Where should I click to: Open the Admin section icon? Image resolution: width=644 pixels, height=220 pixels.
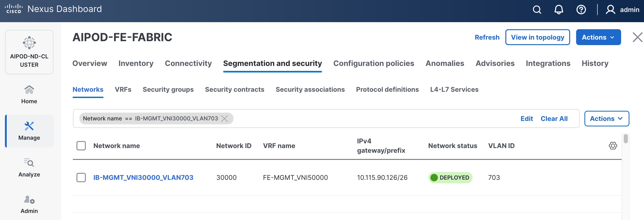coord(29,200)
